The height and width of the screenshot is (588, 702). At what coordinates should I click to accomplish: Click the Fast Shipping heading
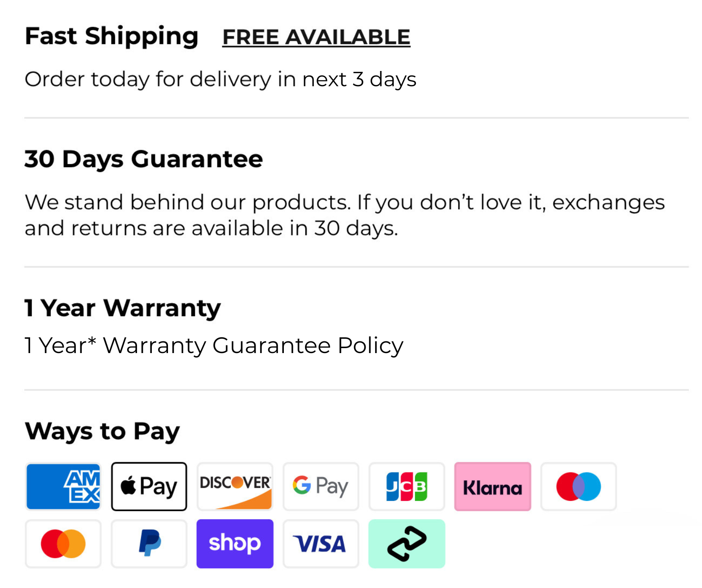coord(111,36)
